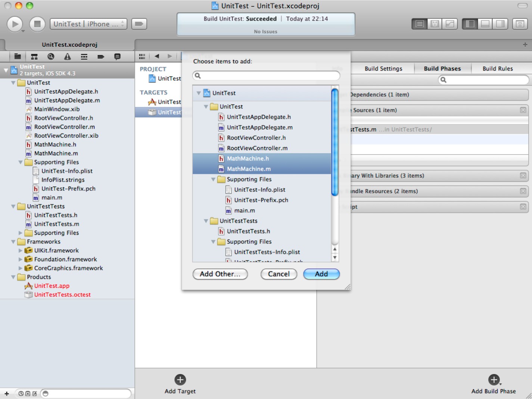Select the dialog list vertical scrollbar thumb

[335, 141]
